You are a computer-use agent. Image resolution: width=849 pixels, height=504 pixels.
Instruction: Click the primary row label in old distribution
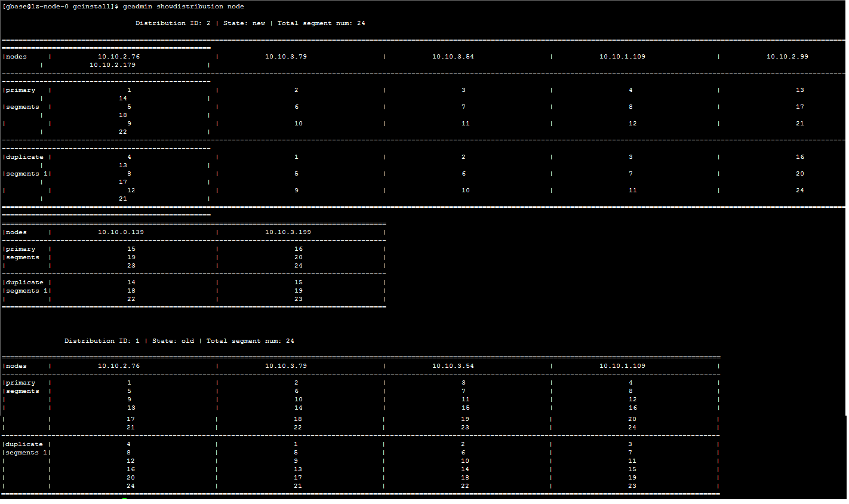(x=21, y=383)
